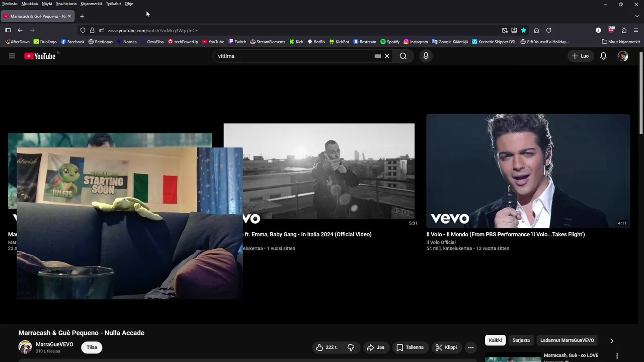Share the video with Jaa

coord(375,347)
